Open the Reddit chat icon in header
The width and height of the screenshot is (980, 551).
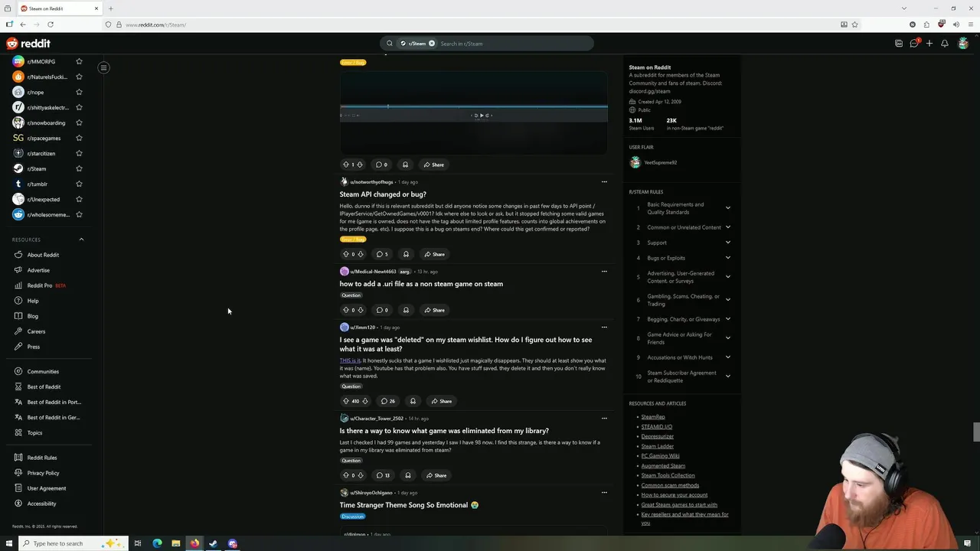point(914,44)
